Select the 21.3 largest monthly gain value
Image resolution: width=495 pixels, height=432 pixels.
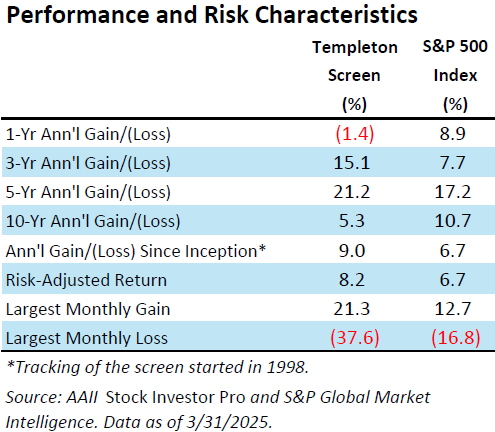pyautogui.click(x=352, y=309)
